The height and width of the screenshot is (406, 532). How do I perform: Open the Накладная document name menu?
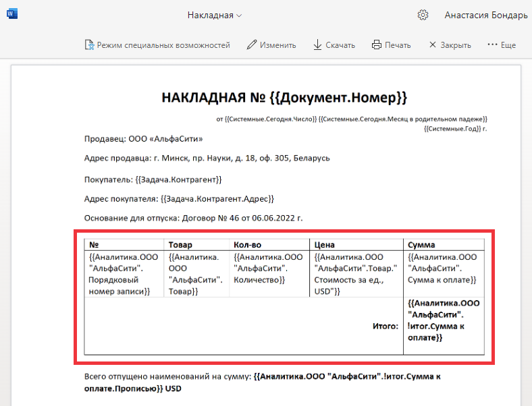tap(214, 16)
